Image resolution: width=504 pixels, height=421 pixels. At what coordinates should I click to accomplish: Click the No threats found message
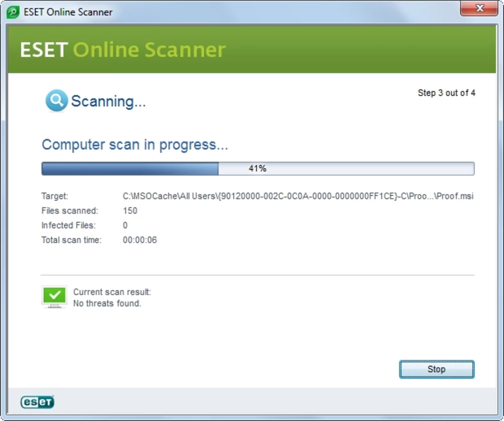tap(107, 304)
